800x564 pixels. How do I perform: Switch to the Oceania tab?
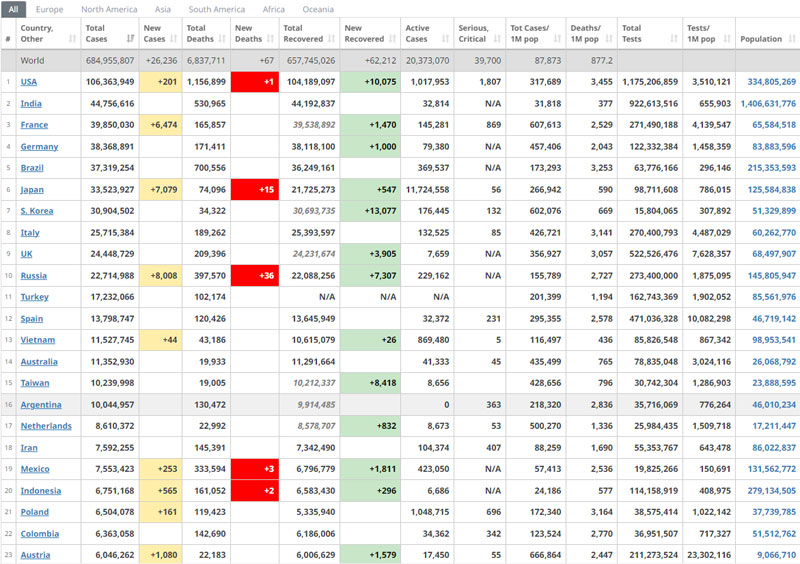tap(318, 9)
